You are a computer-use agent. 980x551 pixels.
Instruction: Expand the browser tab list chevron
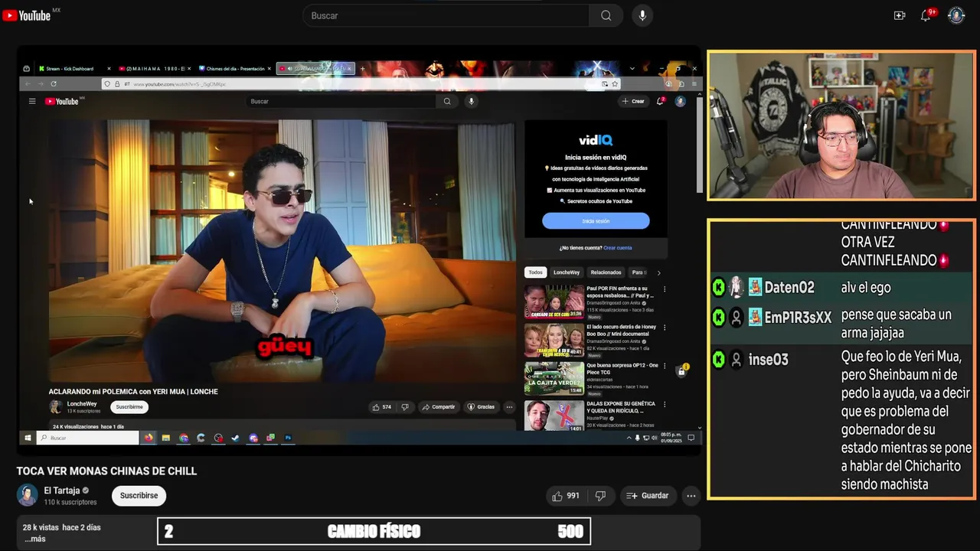tap(632, 69)
